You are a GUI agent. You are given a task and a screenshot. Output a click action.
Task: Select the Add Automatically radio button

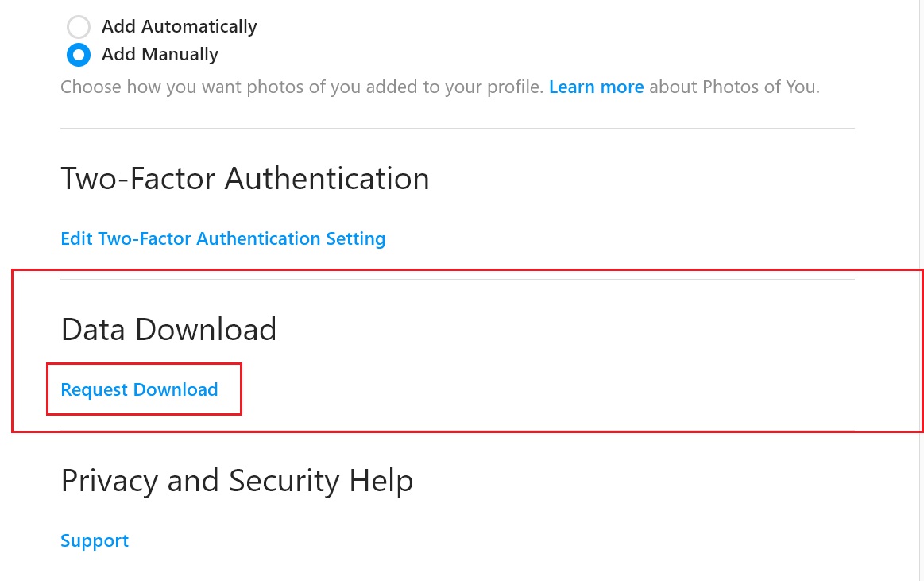pos(78,27)
